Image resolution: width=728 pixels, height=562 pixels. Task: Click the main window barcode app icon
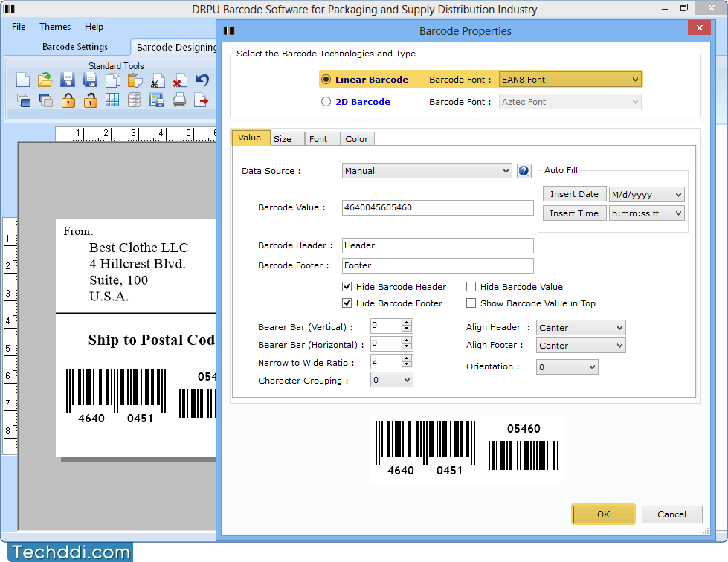pos(9,9)
